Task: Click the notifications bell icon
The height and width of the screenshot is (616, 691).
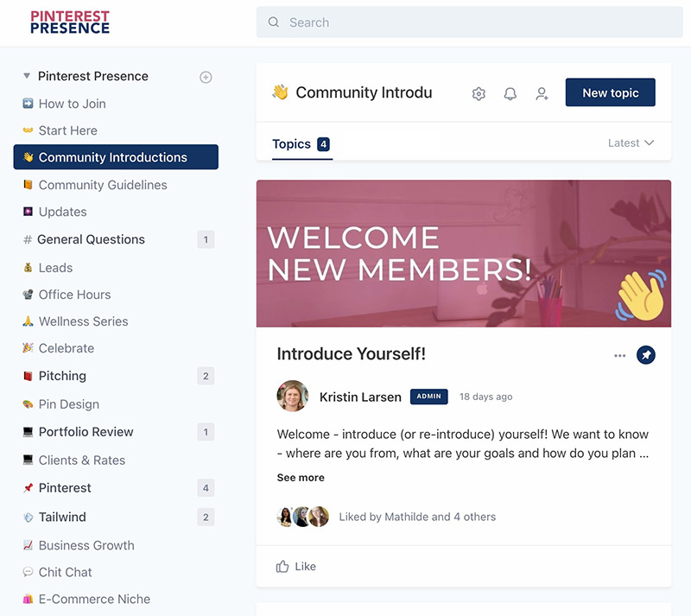Action: point(510,93)
